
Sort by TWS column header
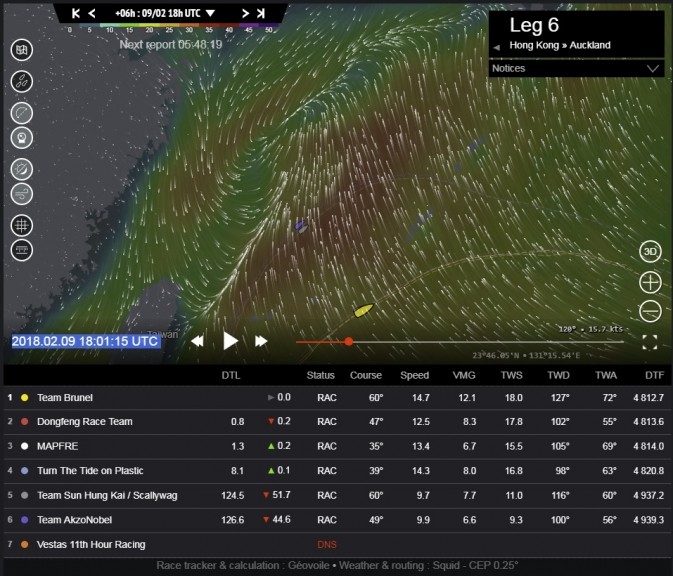pos(512,376)
